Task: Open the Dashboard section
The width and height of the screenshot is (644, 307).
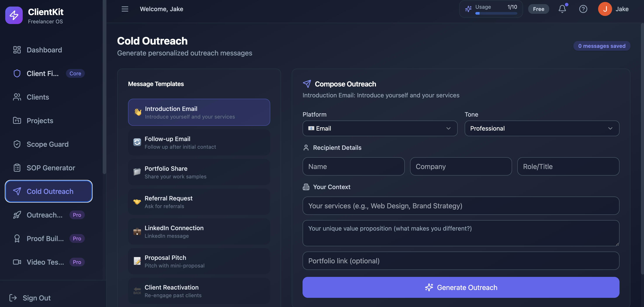Action: pos(44,50)
